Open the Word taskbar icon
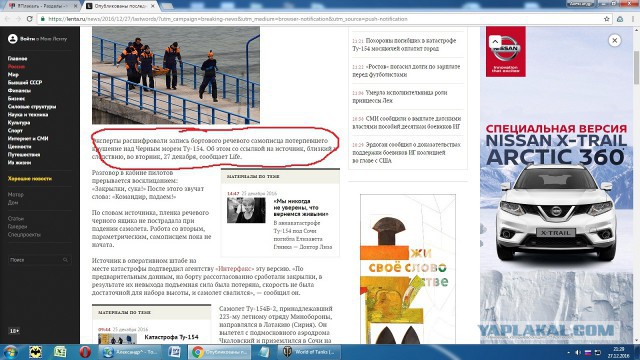Screen dimensions: 640x360 coord(174,352)
